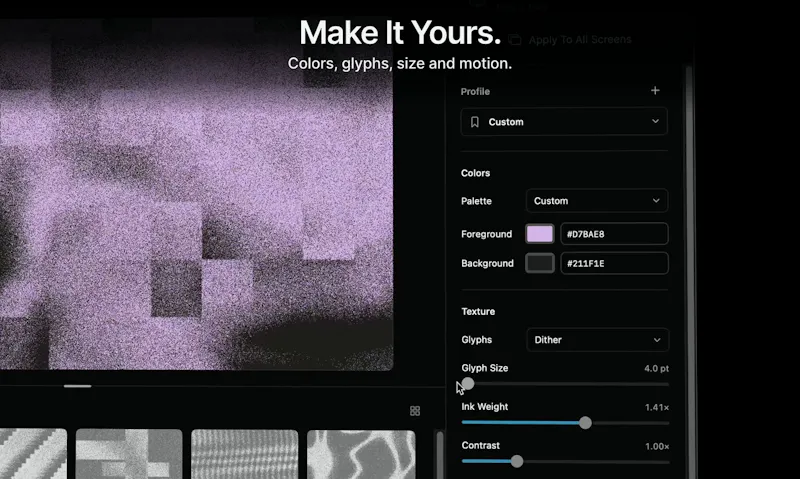Open the Glyphs Dither dropdown
The width and height of the screenshot is (800, 479).
click(x=597, y=340)
